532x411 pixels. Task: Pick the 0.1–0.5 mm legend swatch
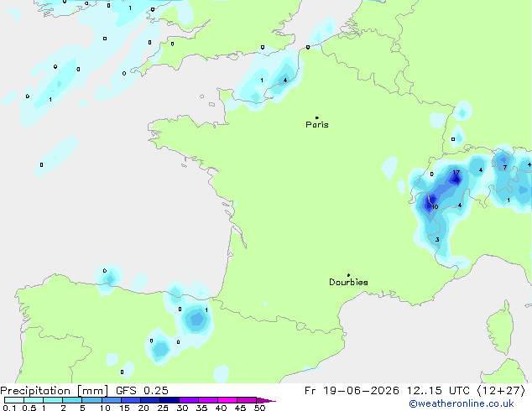pos(14,400)
